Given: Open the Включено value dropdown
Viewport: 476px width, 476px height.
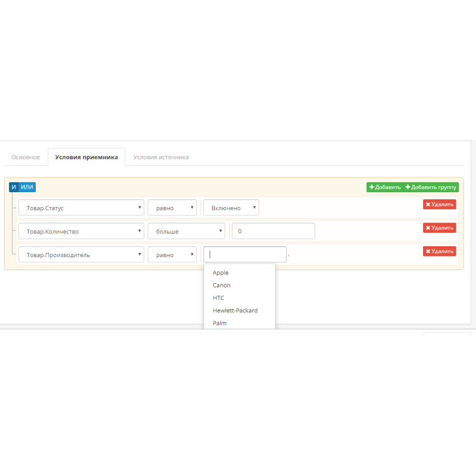Looking at the screenshot, I should coord(231,208).
